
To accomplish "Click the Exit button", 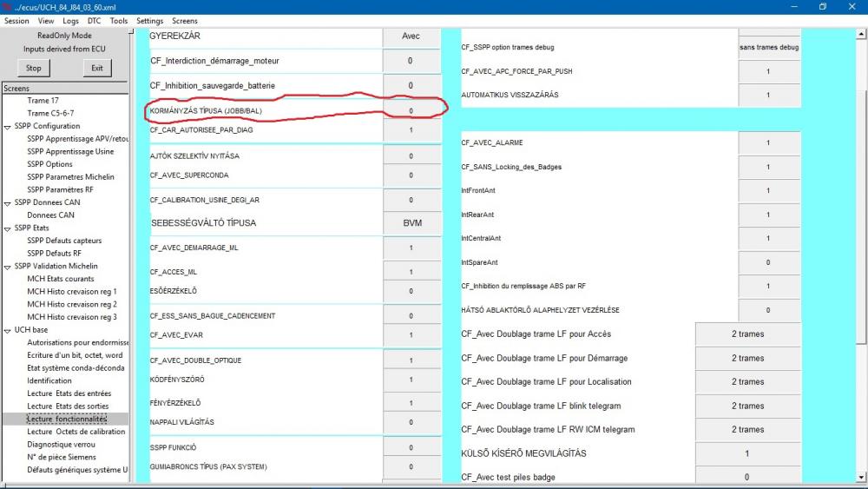I will point(97,68).
